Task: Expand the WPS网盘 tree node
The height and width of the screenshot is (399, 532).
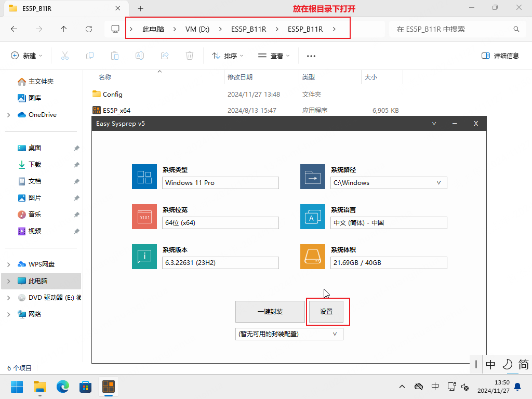Action: pyautogui.click(x=9, y=264)
